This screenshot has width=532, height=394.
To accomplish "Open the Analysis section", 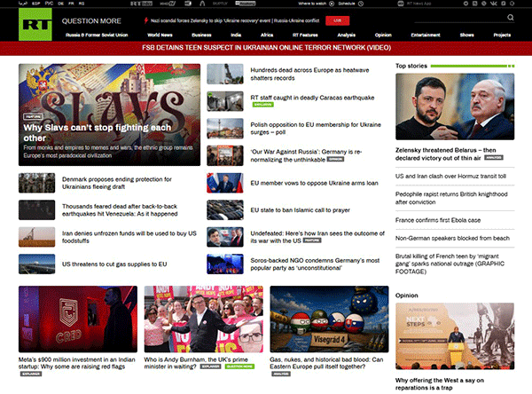I will (347, 35).
